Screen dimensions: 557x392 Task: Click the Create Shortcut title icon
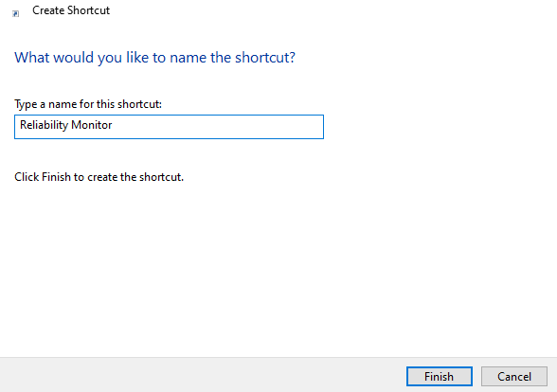[15, 14]
